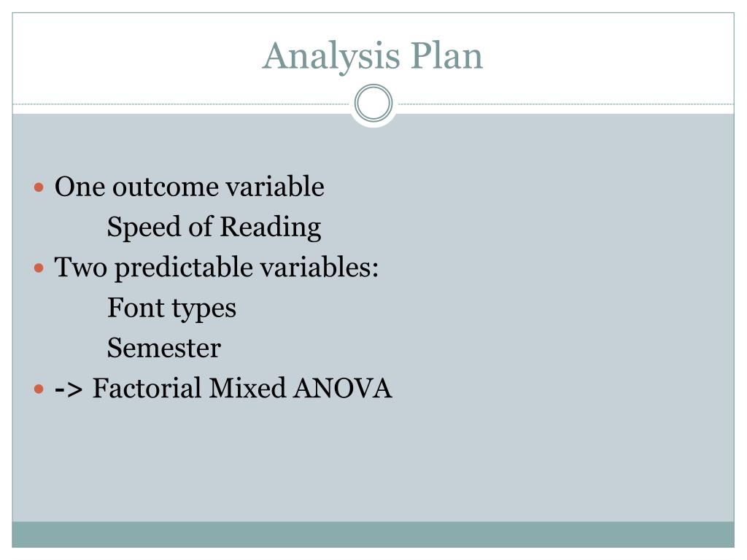Click the circle ornament below the title
The height and width of the screenshot is (560, 747).
pos(373,104)
